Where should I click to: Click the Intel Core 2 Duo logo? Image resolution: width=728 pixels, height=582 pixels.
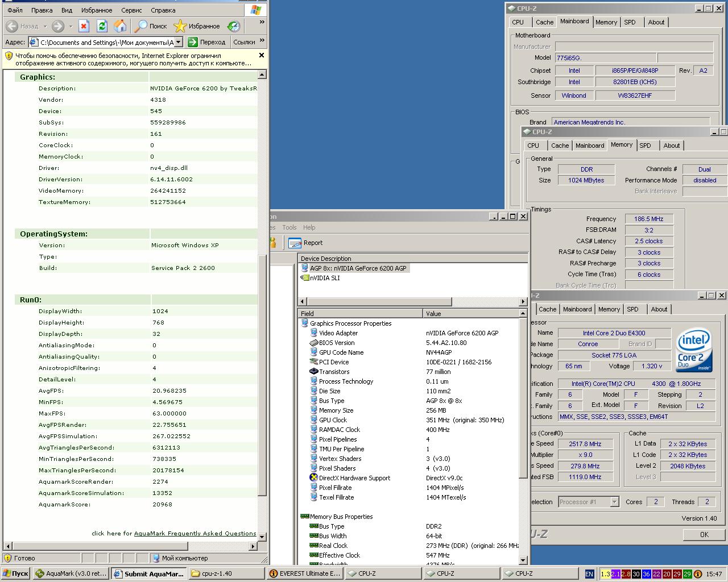[694, 350]
